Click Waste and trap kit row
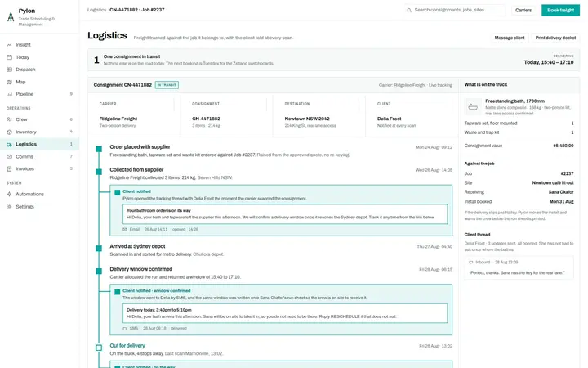The height and width of the screenshot is (368, 588). [x=519, y=132]
